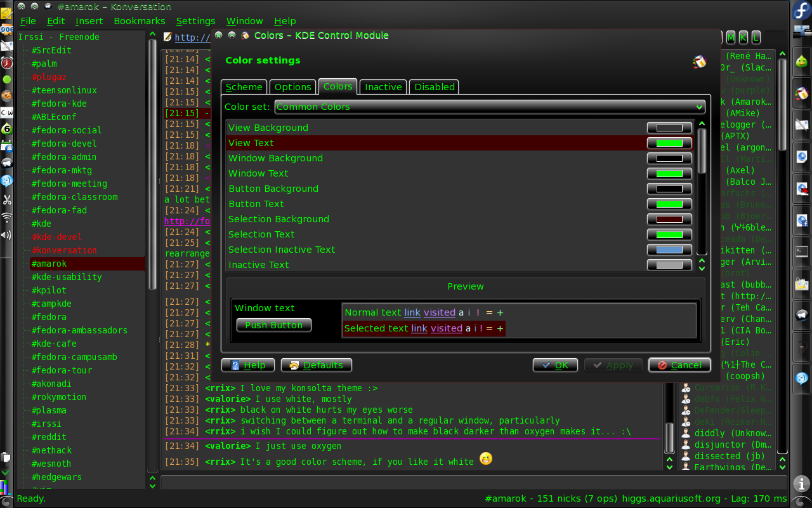Click the OK button
The height and width of the screenshot is (508, 812).
(555, 365)
